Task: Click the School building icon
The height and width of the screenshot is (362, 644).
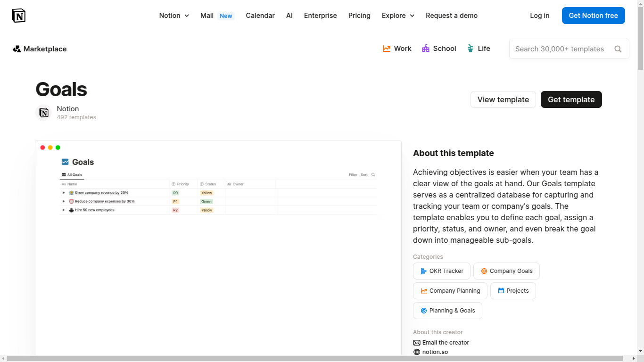Action: 426,49
